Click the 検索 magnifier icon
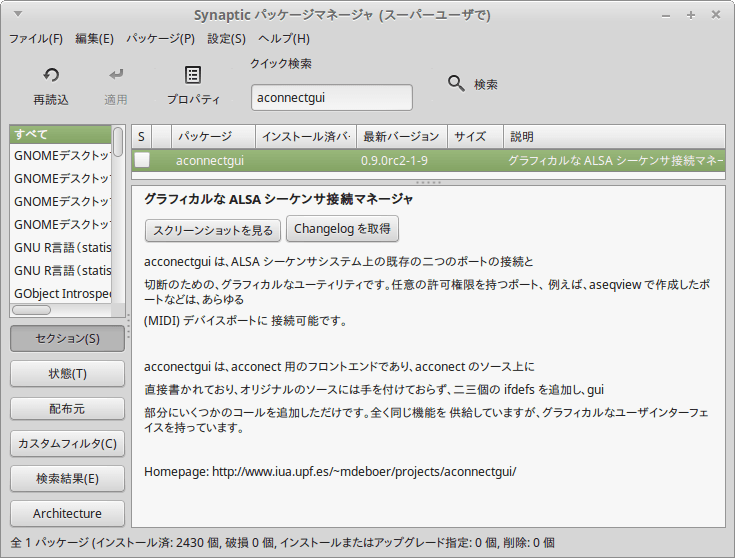The image size is (735, 558). [x=456, y=83]
